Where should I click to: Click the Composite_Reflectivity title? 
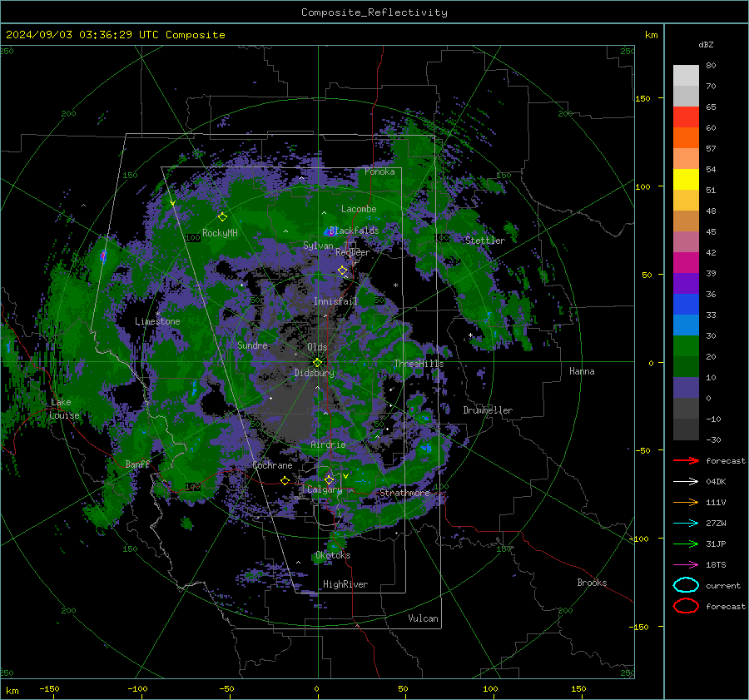pos(374,12)
